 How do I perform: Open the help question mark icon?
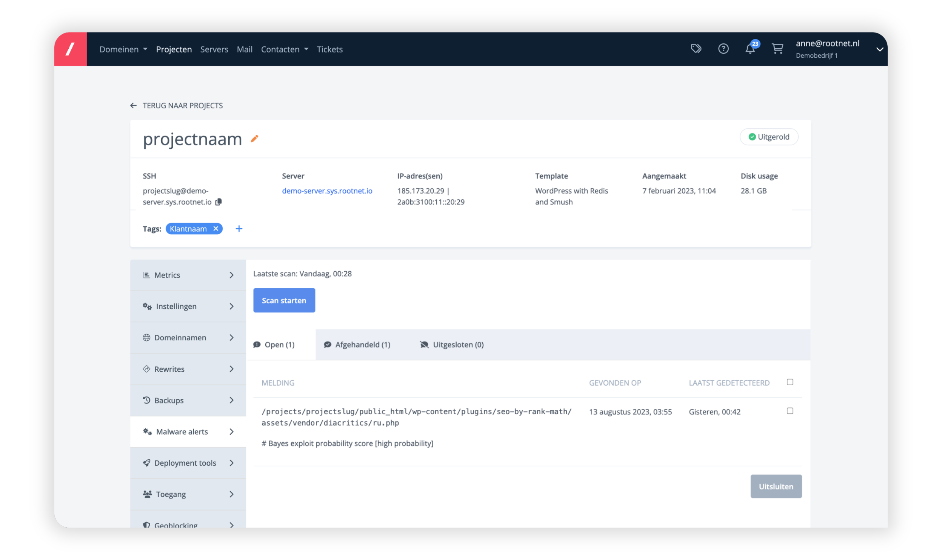click(723, 49)
